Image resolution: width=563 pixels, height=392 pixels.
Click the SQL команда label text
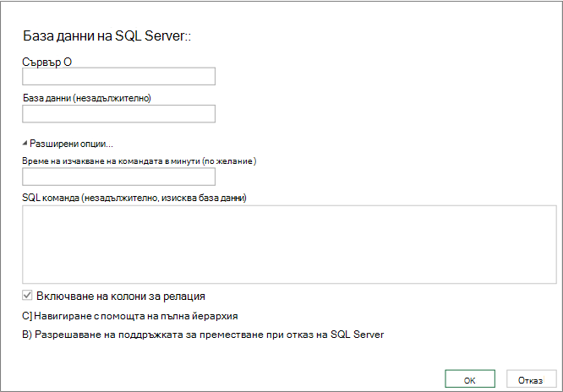tap(134, 198)
